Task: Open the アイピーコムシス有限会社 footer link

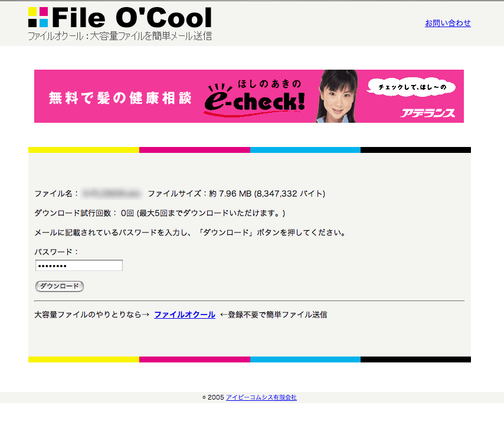Action: (261, 397)
